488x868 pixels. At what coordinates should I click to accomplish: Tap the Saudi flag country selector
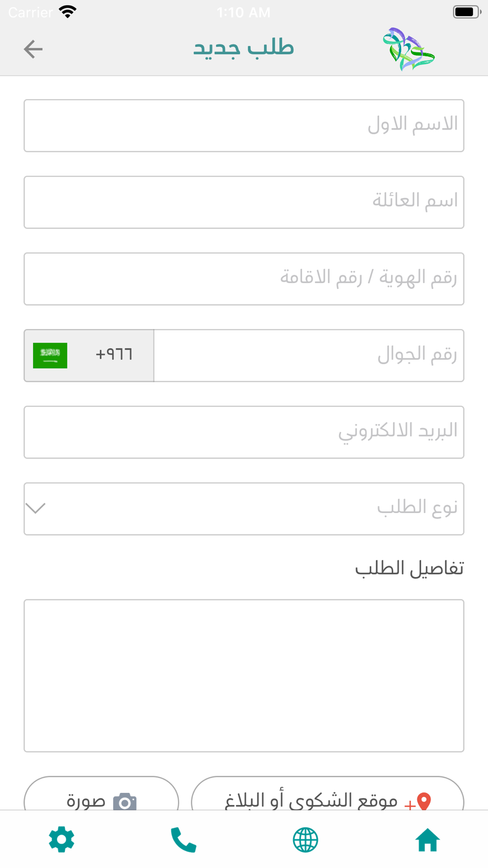50,355
